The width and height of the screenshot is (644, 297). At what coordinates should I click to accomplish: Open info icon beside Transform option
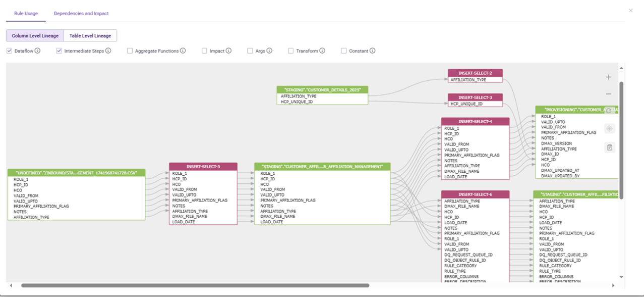[322, 51]
